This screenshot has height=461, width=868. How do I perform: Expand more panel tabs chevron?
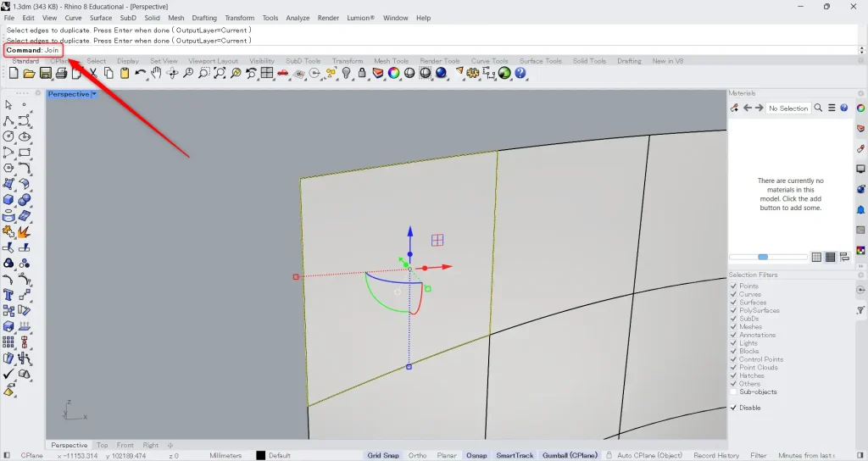pos(861,266)
